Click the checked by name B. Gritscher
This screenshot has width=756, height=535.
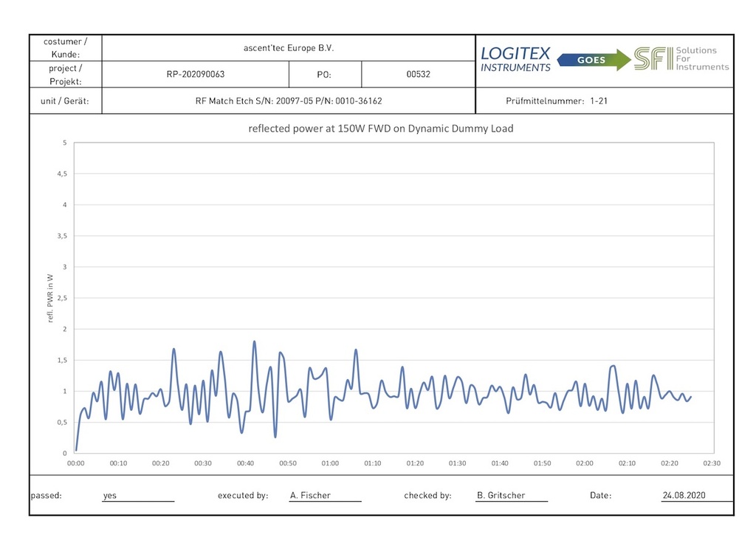501,495
